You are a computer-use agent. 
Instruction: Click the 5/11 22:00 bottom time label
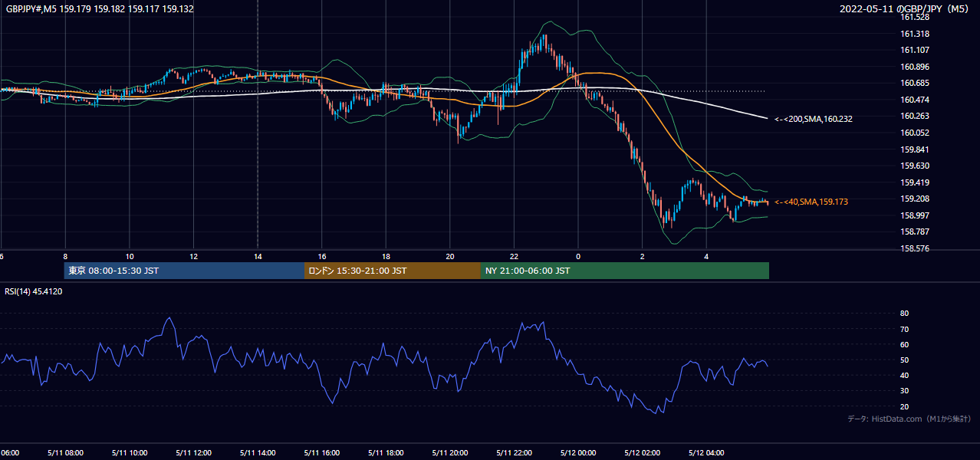[514, 453]
